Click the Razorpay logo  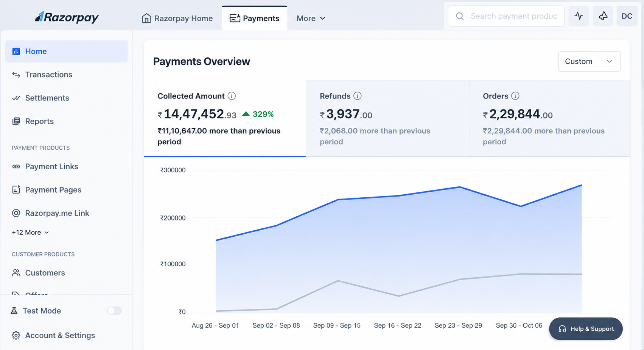[67, 17]
